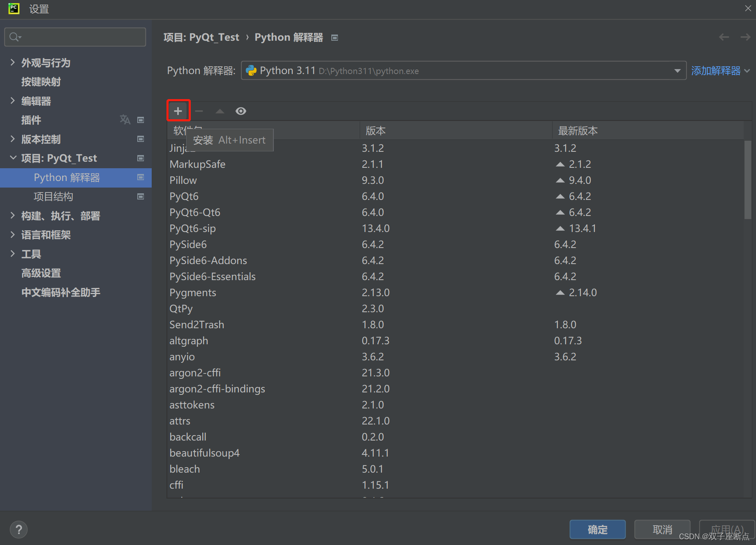The width and height of the screenshot is (756, 545).
Task: Click the 确定 button
Action: pyautogui.click(x=597, y=529)
